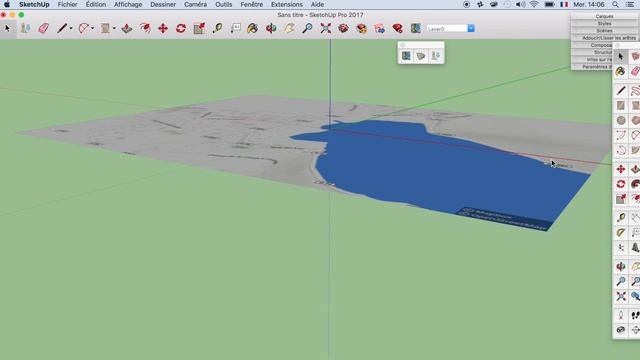Select Axes tool in right tool palette
This screenshot has height=360, width=640.
pos(621,247)
